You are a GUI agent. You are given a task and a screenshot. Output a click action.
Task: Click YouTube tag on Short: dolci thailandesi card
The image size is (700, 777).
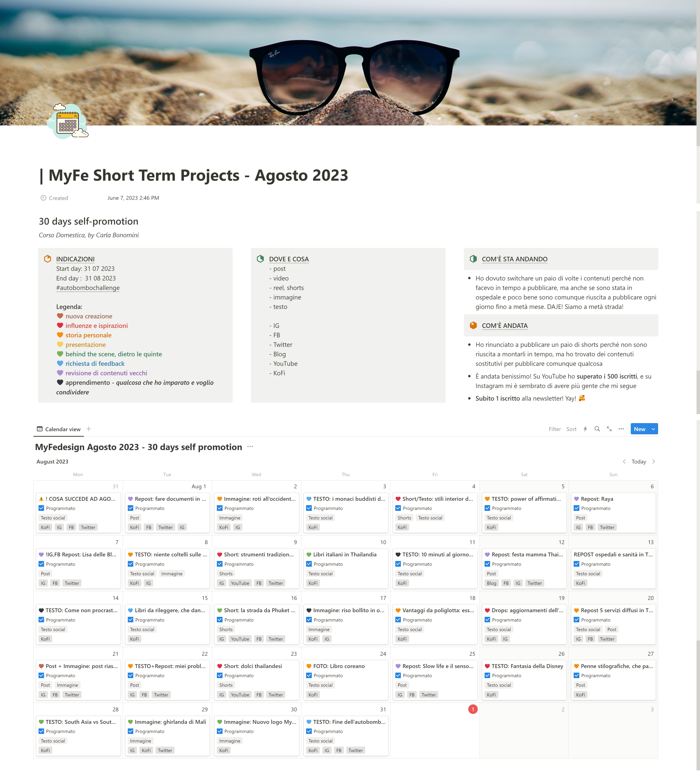(240, 694)
